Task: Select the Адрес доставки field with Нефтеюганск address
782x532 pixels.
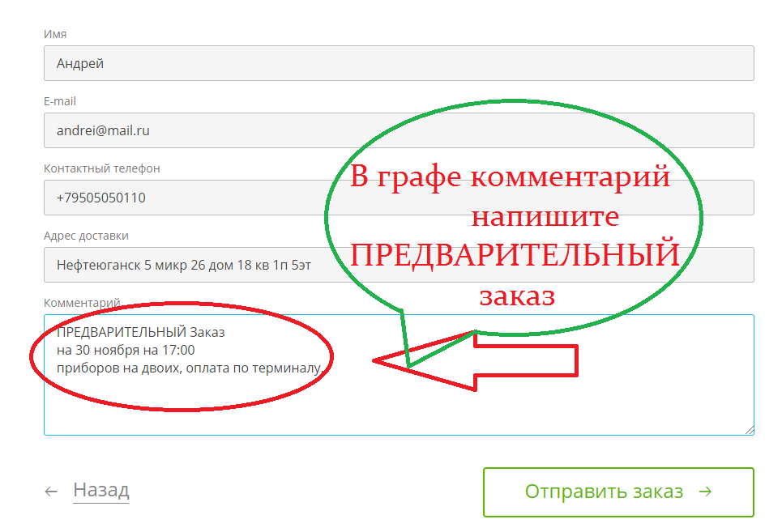Action: [x=399, y=265]
